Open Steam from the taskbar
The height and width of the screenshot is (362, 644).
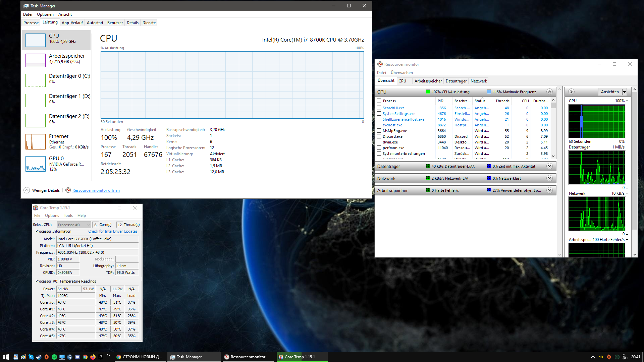point(39,357)
